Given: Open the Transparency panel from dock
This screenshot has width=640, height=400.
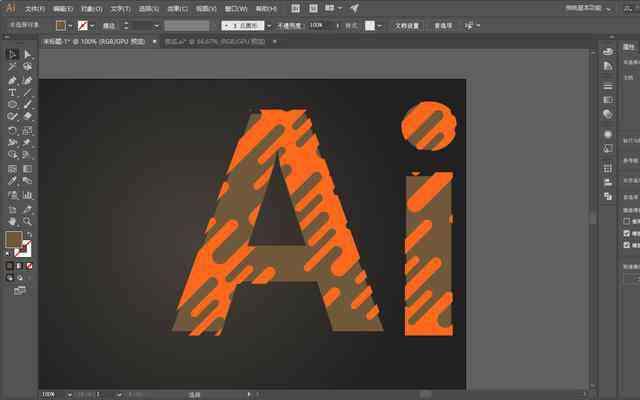Looking at the screenshot, I should click(x=608, y=114).
